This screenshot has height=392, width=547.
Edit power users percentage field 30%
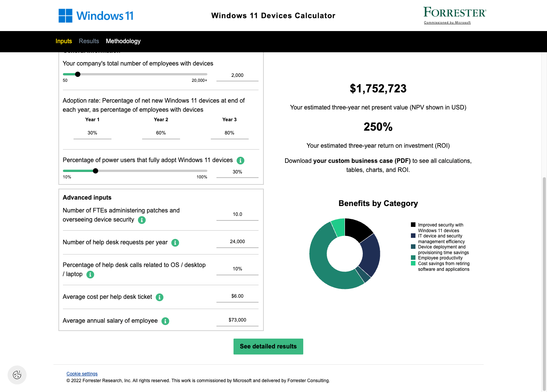tap(237, 172)
